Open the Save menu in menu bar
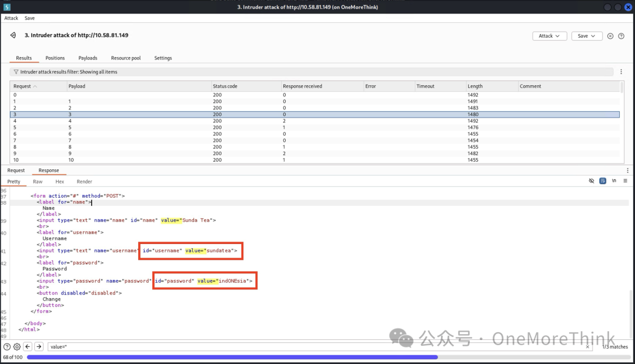Image resolution: width=635 pixels, height=364 pixels. [29, 18]
